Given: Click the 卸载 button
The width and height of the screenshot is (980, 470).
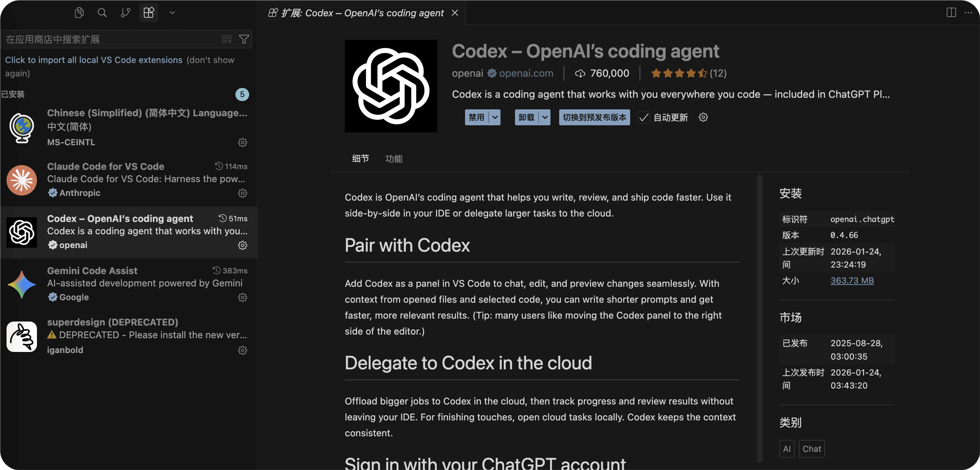Looking at the screenshot, I should point(527,117).
